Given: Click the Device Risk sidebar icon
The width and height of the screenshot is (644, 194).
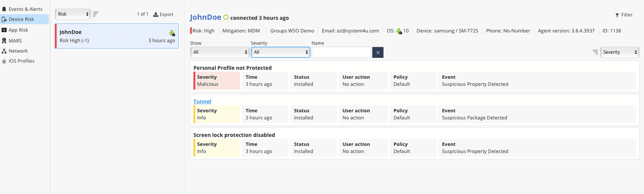Looking at the screenshot, I should pos(4,19).
